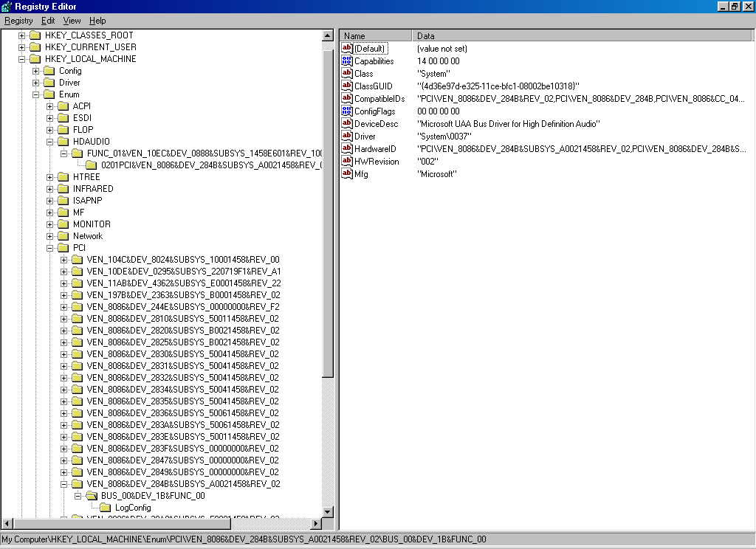Click the (Default) string value icon
The image size is (756, 549).
tap(347, 48)
